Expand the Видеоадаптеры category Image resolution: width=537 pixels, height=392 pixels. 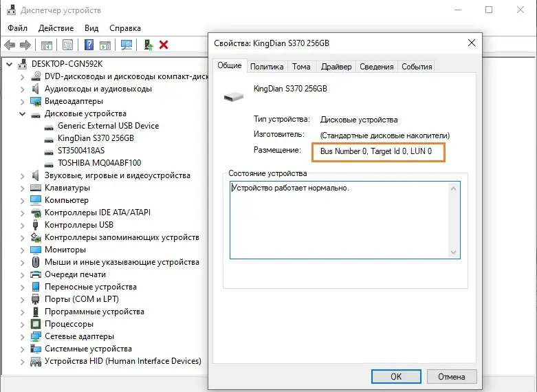(x=22, y=102)
